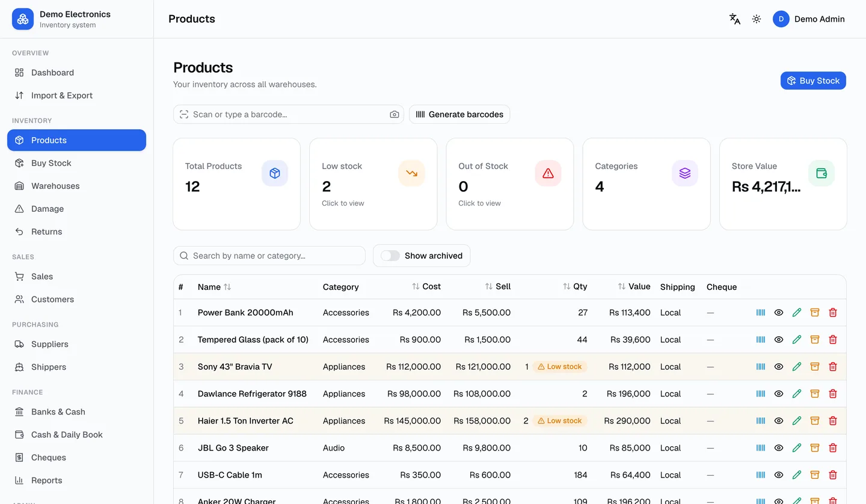The image size is (866, 504).
Task: Toggle the light/dark theme sun icon
Action: pyautogui.click(x=757, y=19)
